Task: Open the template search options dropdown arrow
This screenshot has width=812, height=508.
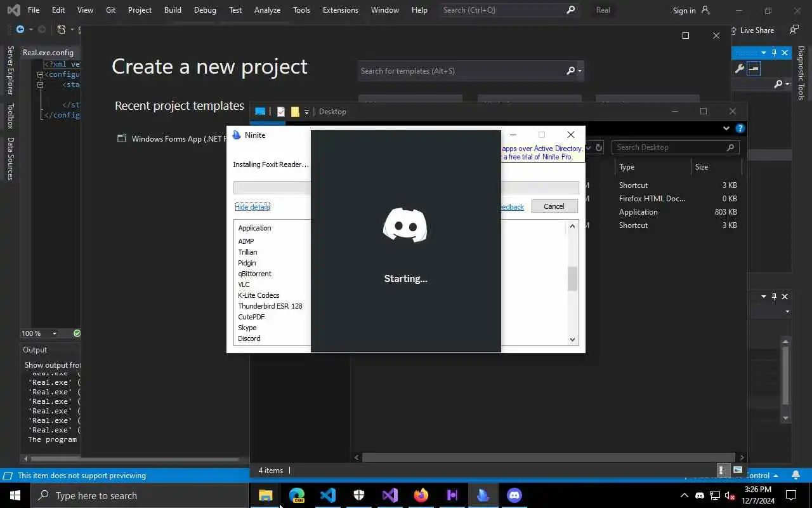Action: click(x=580, y=71)
